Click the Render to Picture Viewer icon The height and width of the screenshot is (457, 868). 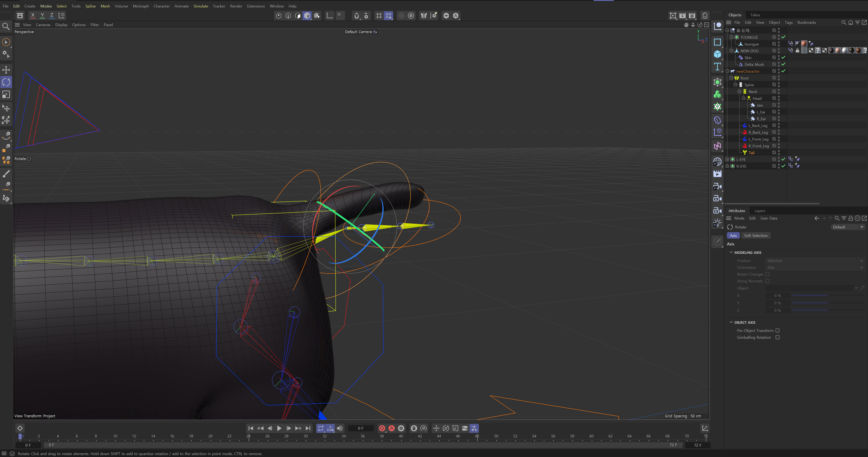click(682, 15)
